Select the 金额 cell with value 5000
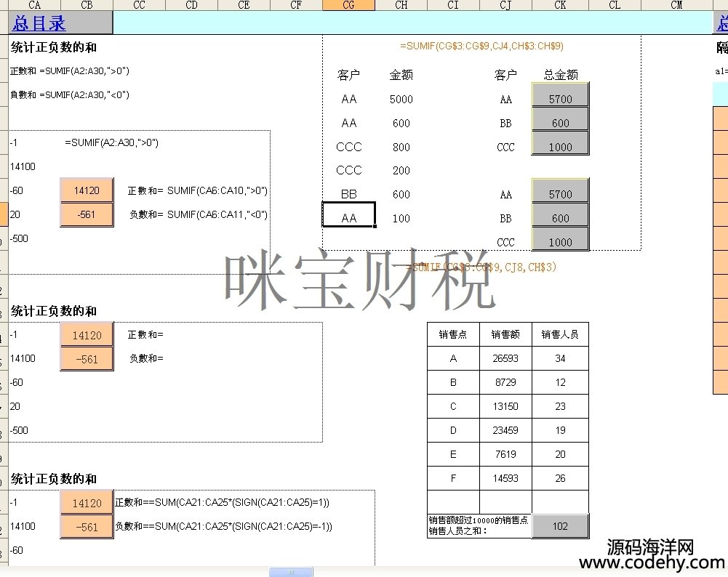728x577 pixels. [x=401, y=100]
